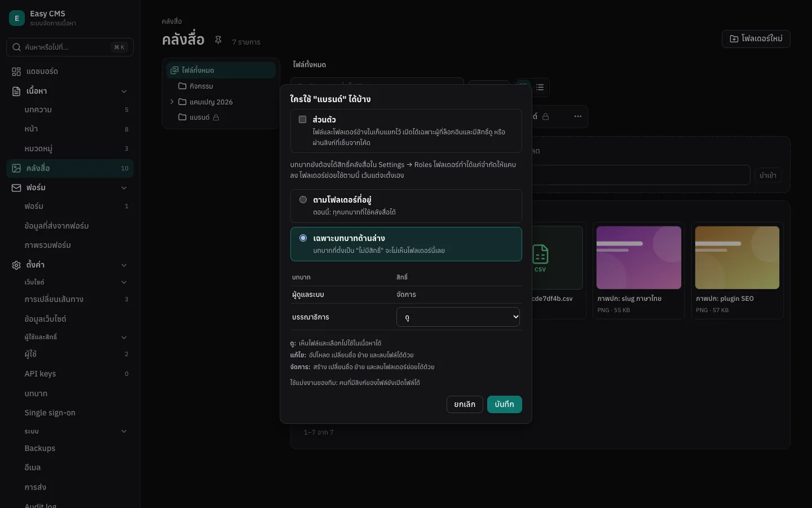Viewport: 812px width, 508px height.
Task: Select ไฟล์ทั้งหมด in the folder tree
Action: click(x=221, y=70)
